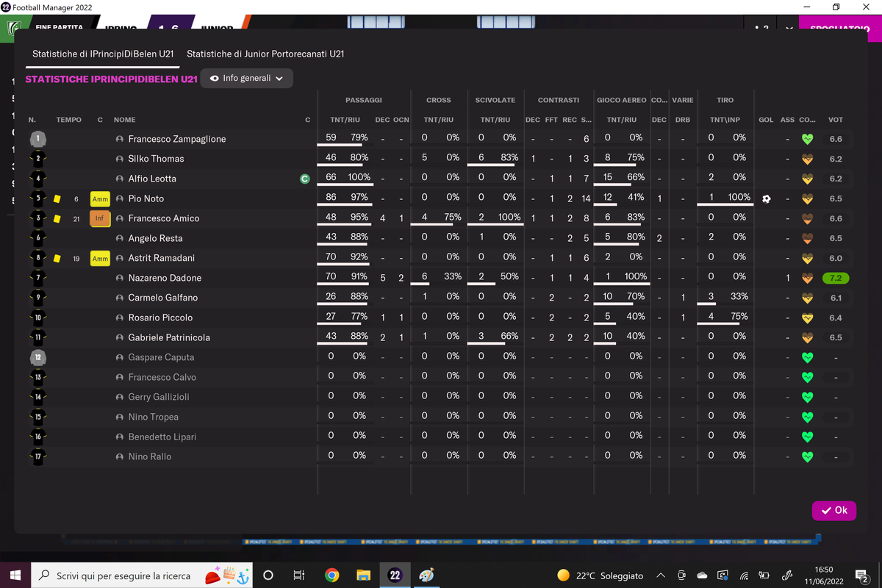Screen dimensions: 882x588
Task: Click the Football Manager 22 taskbar icon
Action: point(395,575)
